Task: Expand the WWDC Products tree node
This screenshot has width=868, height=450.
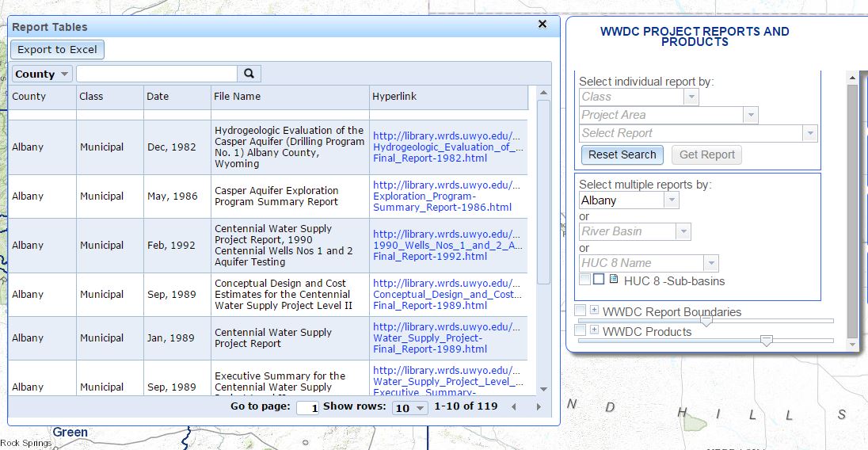Action: 594,330
